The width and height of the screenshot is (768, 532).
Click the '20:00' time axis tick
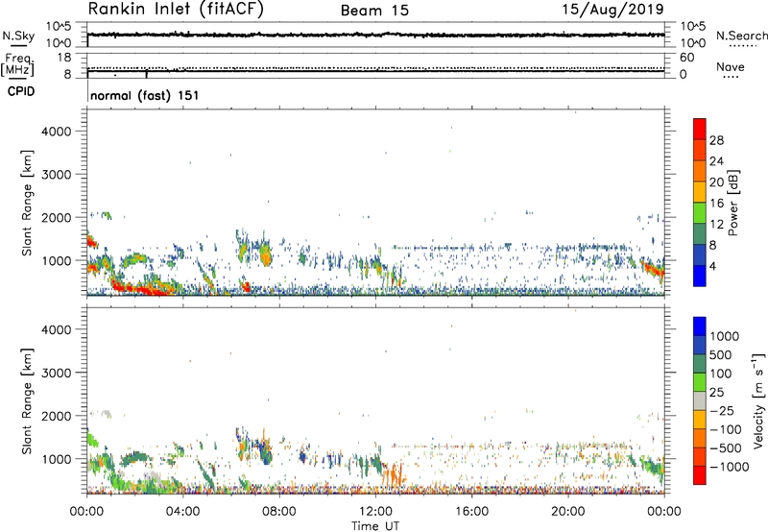coord(567,512)
